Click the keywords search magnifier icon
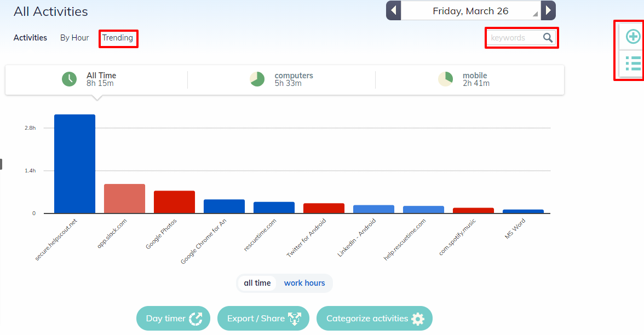This screenshot has width=644, height=335. click(548, 37)
